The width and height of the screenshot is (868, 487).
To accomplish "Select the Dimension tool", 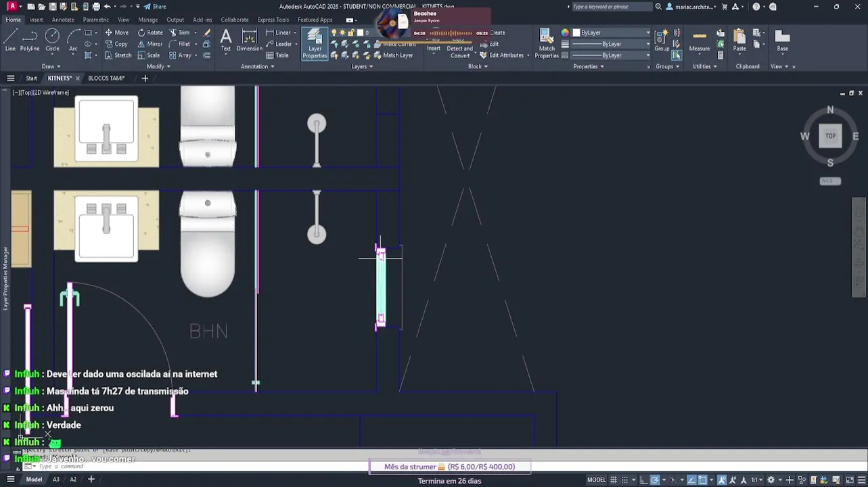I will pos(249,41).
